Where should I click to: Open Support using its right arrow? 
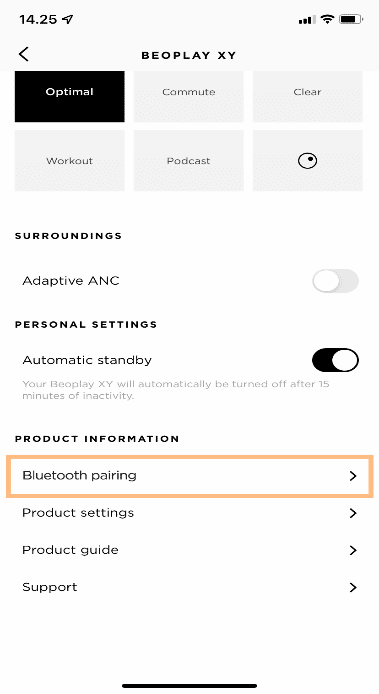(353, 587)
